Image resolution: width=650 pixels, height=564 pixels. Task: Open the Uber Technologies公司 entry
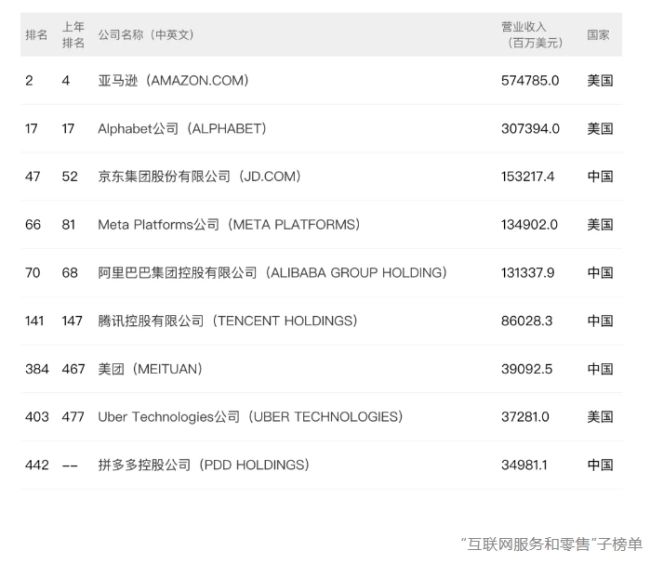[x=250, y=417]
